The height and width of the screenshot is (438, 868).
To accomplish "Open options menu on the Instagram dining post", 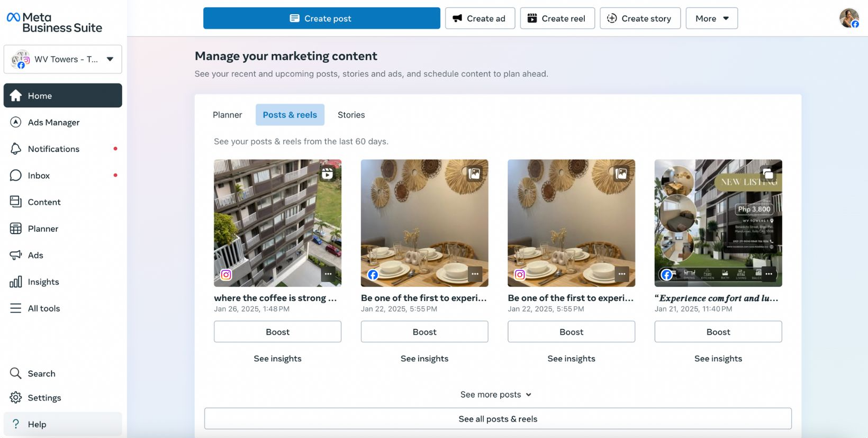I will pyautogui.click(x=622, y=274).
